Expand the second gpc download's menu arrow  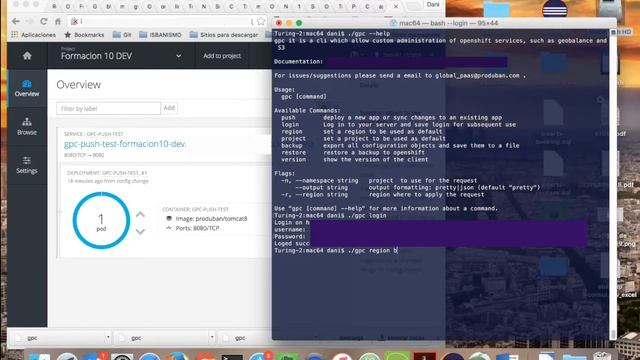pyautogui.click(x=212, y=338)
